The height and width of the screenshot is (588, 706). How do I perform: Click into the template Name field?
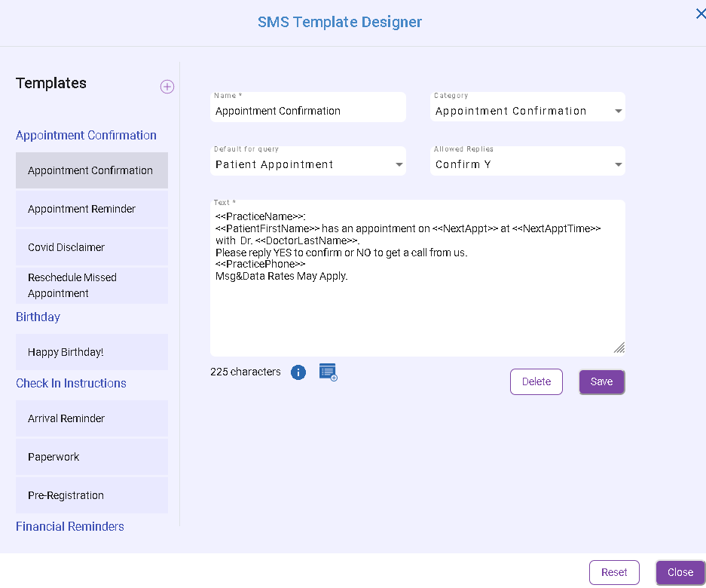pyautogui.click(x=307, y=111)
